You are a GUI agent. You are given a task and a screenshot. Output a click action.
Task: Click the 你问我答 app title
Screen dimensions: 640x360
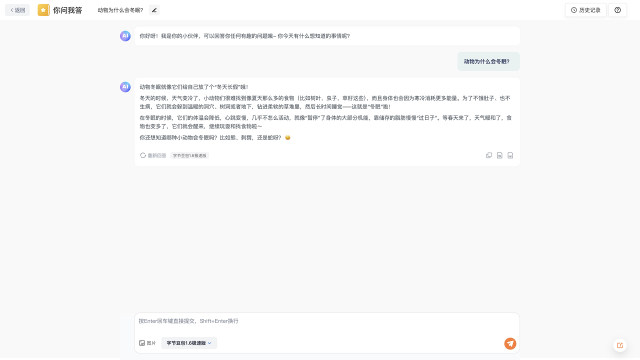67,10
